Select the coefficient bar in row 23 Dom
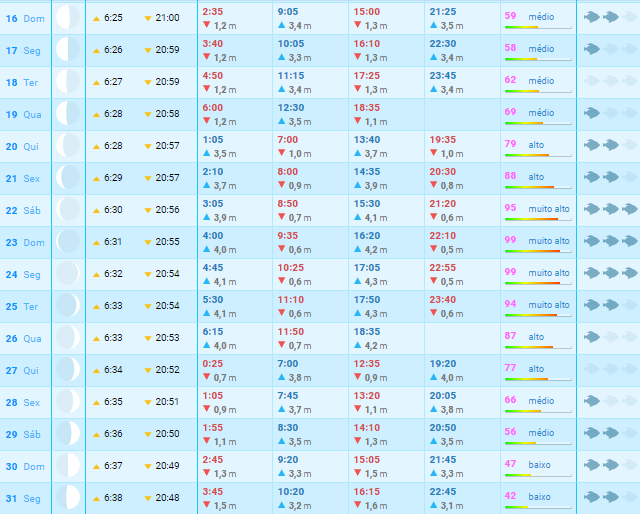 (538, 251)
